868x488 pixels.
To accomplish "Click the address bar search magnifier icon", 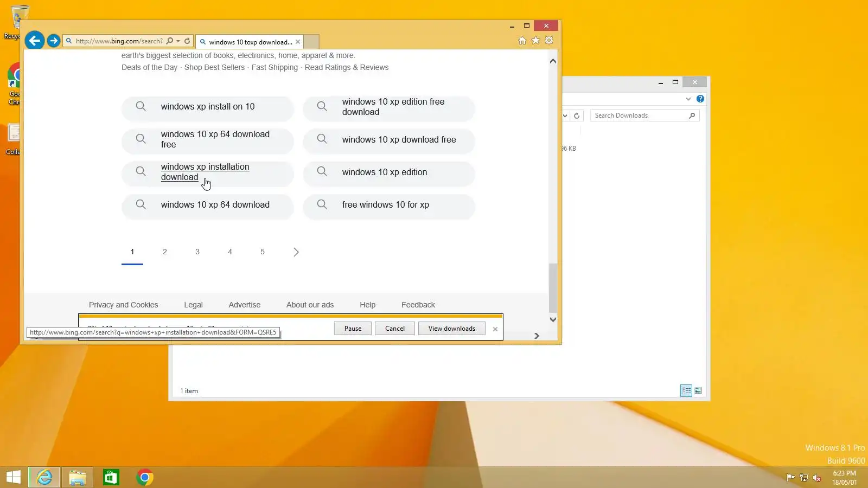I will pos(170,41).
